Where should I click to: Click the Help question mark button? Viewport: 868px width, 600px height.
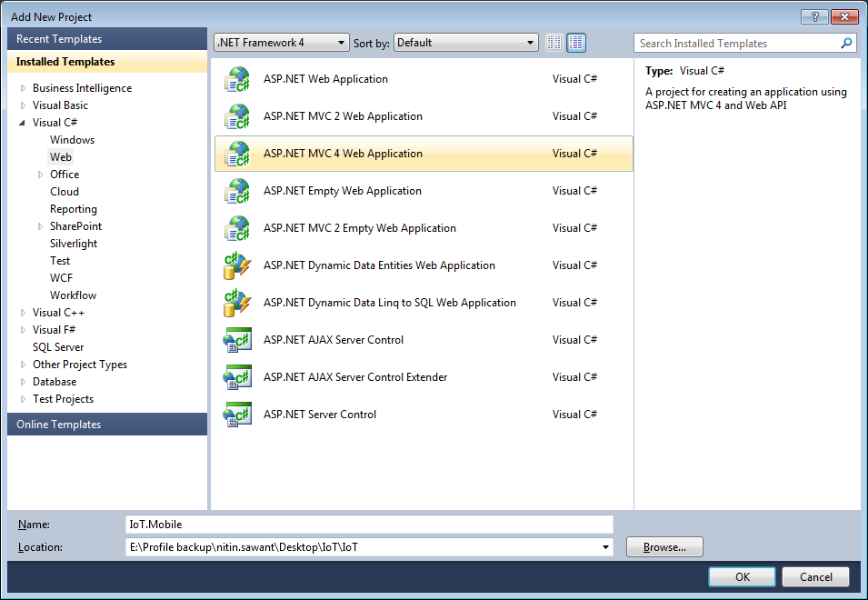[x=815, y=17]
